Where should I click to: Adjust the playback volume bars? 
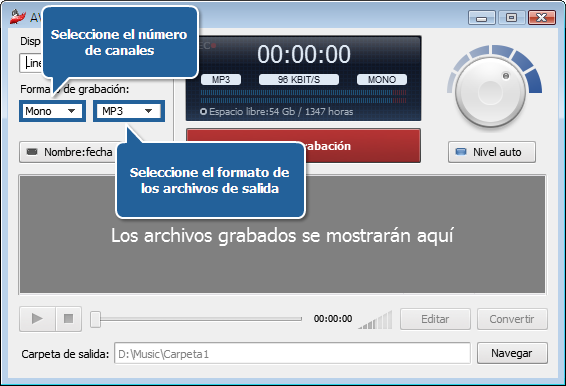[x=375, y=320]
